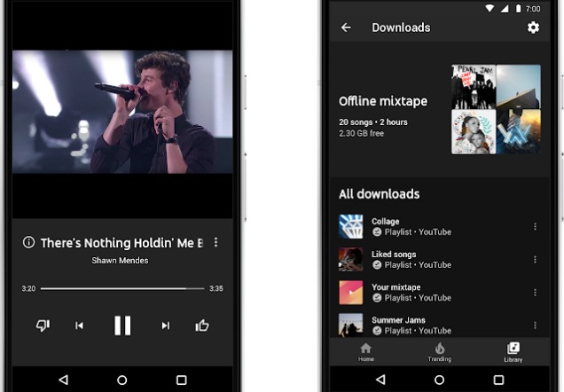
Task: Open more options for Liked songs
Action: [535, 260]
